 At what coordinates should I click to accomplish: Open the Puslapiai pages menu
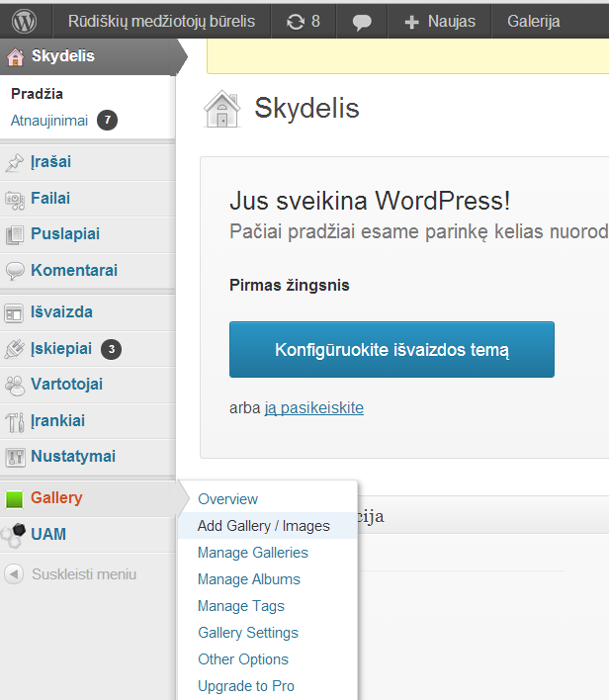[65, 234]
